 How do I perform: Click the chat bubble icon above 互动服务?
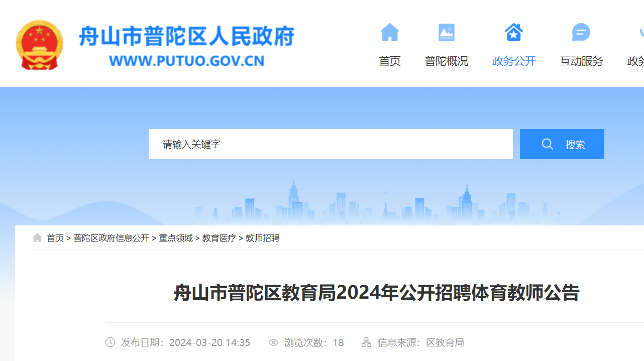click(x=581, y=33)
